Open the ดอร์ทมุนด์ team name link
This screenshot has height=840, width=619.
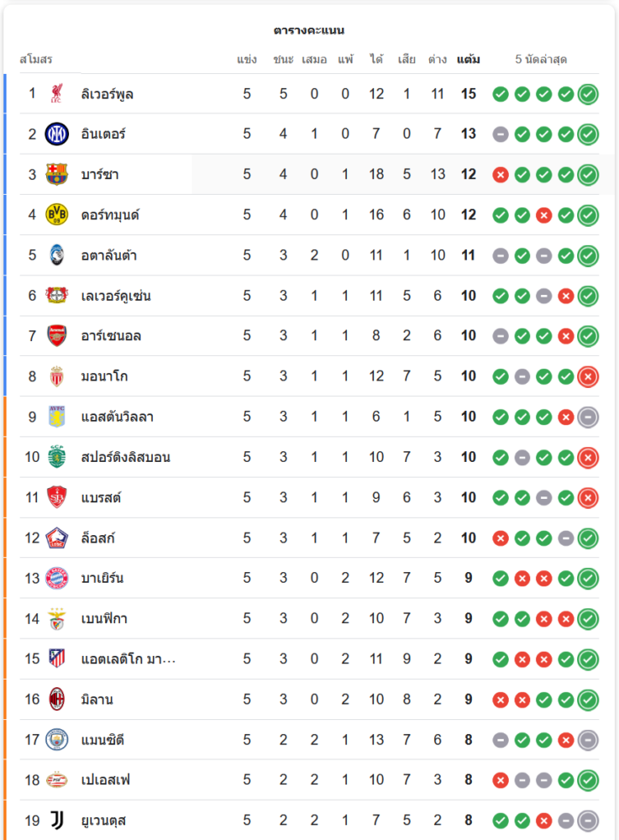tap(110, 215)
